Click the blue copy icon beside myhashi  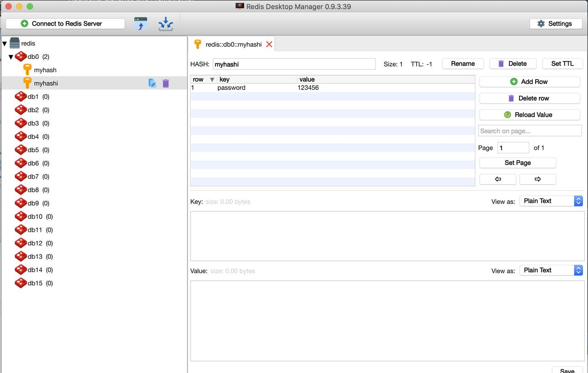152,83
